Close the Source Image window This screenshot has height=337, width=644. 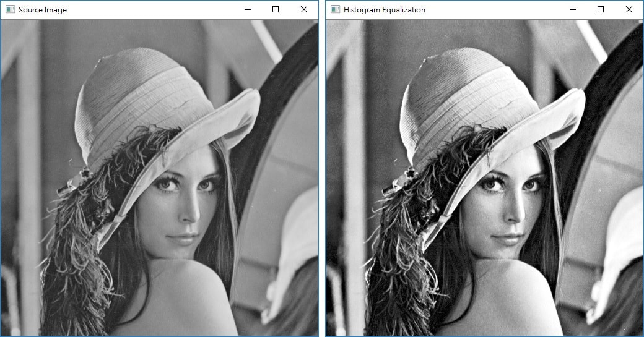pos(303,10)
